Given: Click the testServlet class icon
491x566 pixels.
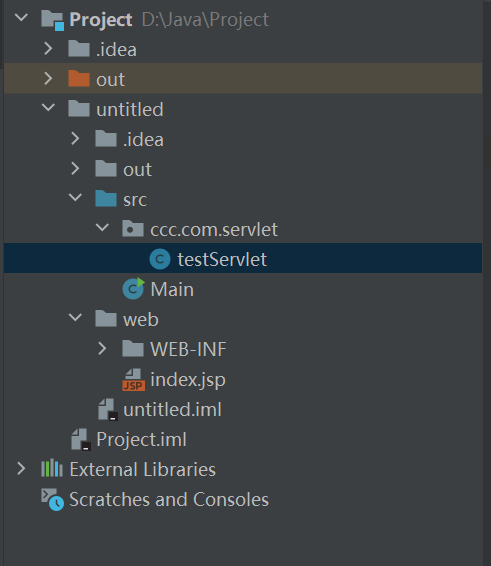Looking at the screenshot, I should point(160,259).
